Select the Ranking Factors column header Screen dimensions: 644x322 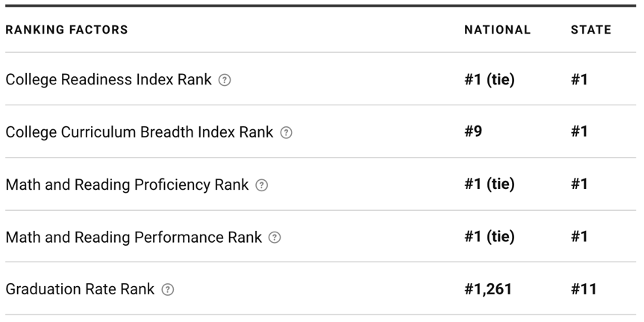(x=66, y=30)
